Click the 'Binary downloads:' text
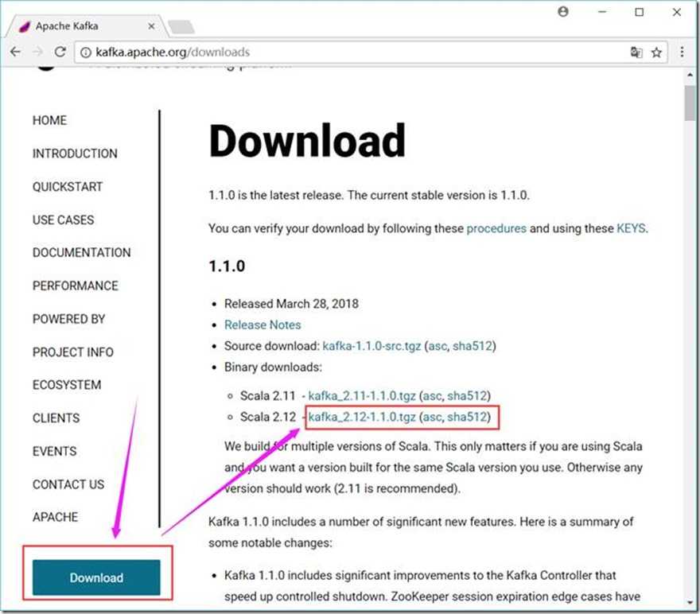 (x=273, y=367)
